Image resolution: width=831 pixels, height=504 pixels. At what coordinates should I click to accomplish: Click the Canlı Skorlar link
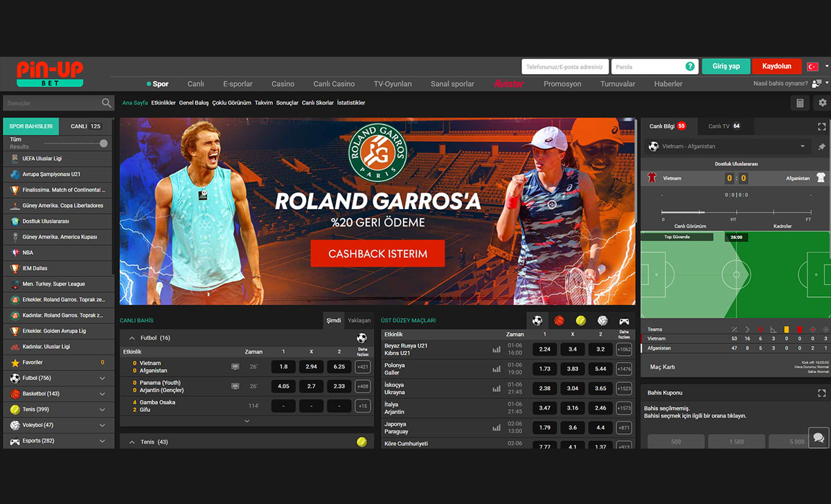point(318,102)
